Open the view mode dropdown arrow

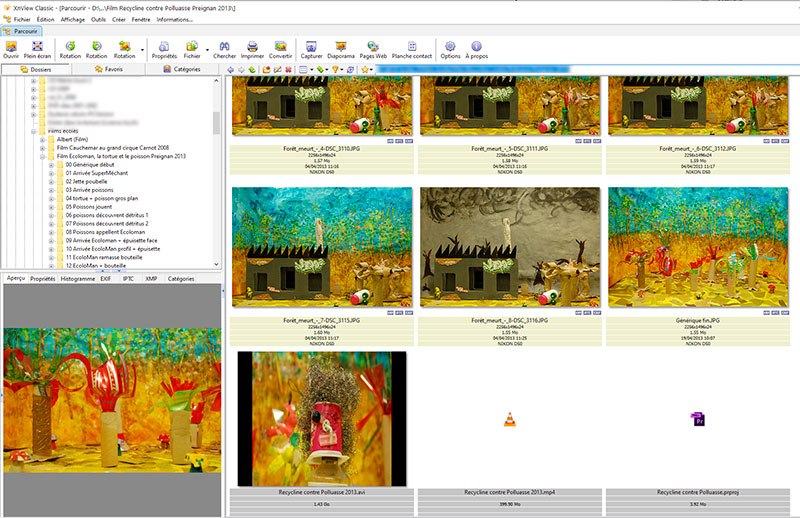311,70
